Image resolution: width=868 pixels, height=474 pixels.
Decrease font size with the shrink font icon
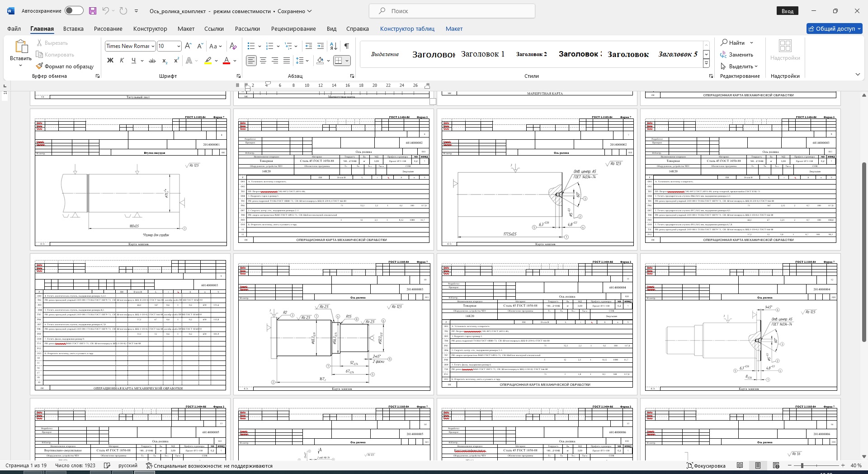pos(200,46)
